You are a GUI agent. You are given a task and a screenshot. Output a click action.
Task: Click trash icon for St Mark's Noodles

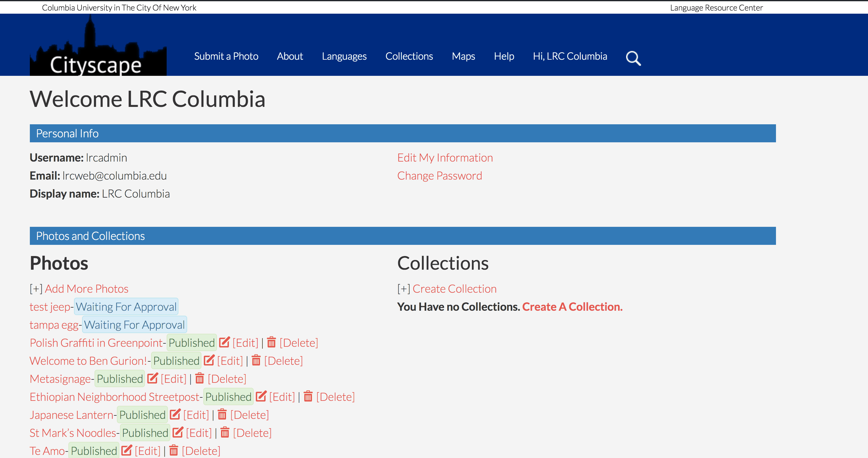tap(225, 433)
